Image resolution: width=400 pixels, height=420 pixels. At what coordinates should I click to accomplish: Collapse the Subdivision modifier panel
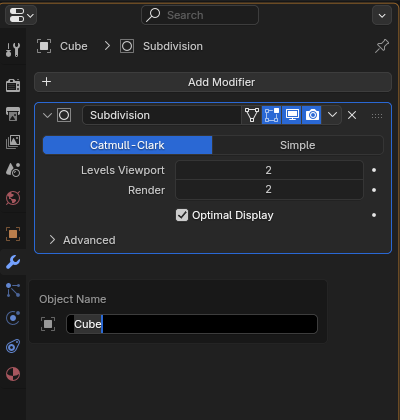click(47, 115)
